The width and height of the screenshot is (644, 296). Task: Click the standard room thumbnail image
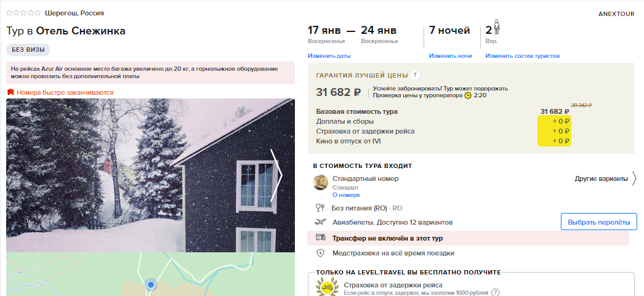point(320,183)
